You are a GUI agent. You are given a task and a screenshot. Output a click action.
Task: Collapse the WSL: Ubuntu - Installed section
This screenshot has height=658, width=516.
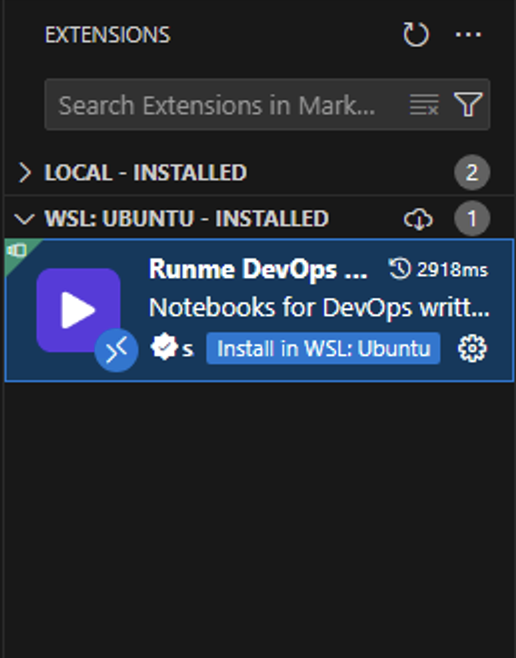coord(24,219)
